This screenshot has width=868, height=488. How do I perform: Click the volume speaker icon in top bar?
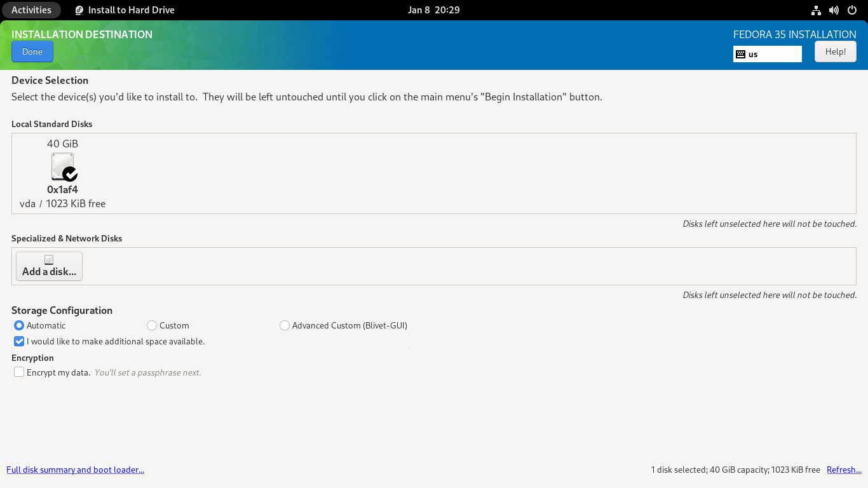click(x=834, y=10)
